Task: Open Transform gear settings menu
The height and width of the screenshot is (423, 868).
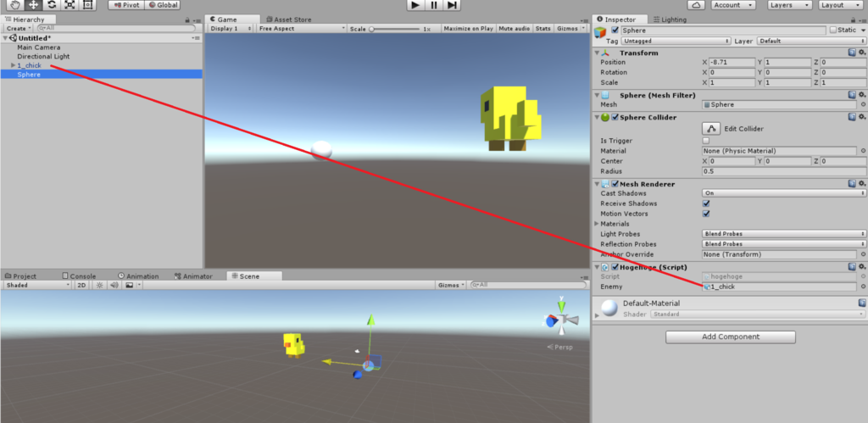Action: [x=862, y=53]
